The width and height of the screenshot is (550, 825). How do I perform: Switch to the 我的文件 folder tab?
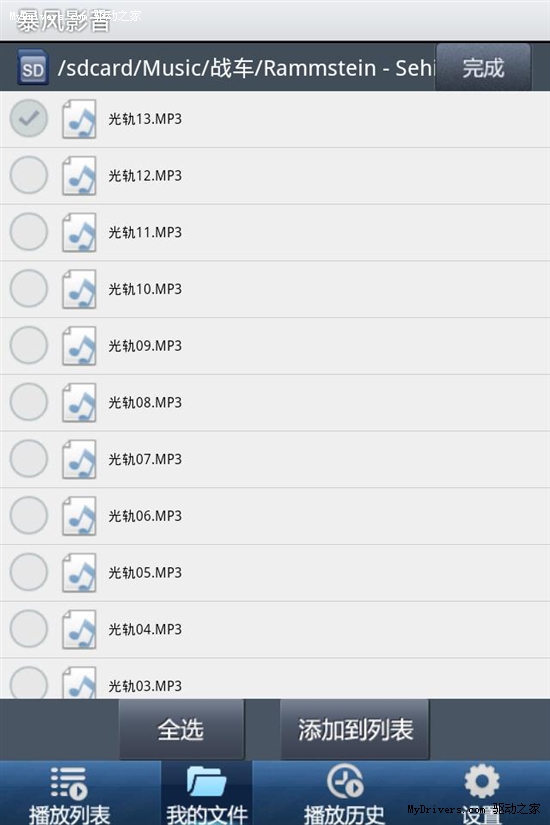click(207, 793)
